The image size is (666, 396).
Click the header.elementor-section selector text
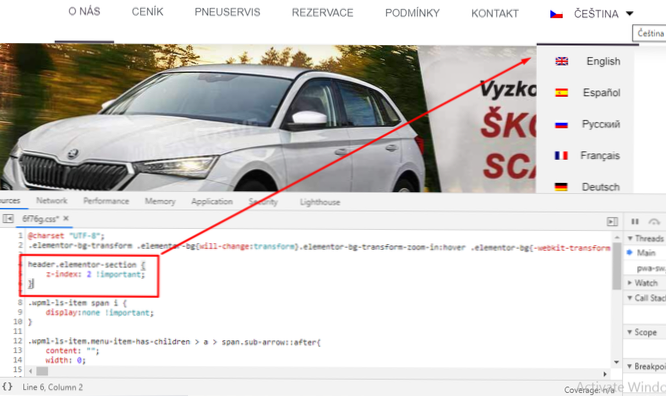point(82,264)
